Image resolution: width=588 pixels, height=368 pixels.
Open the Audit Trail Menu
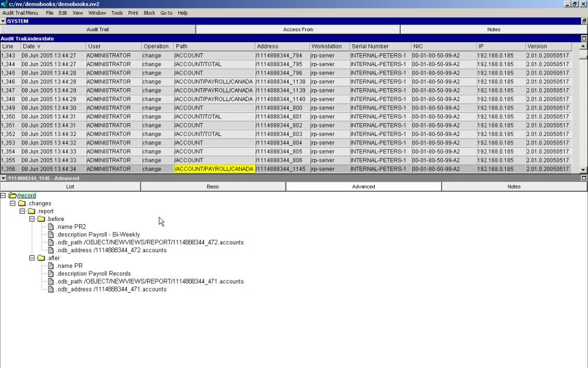click(20, 13)
